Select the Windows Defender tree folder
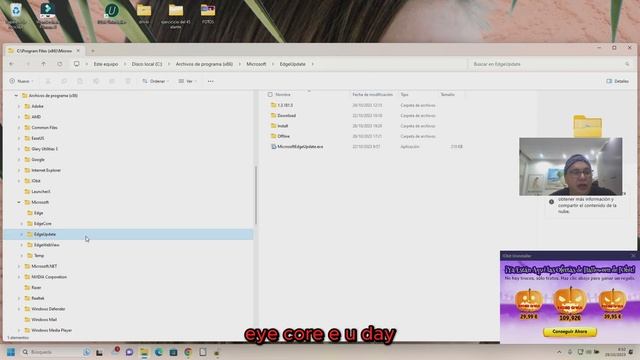The width and height of the screenshot is (640, 360). click(48, 309)
